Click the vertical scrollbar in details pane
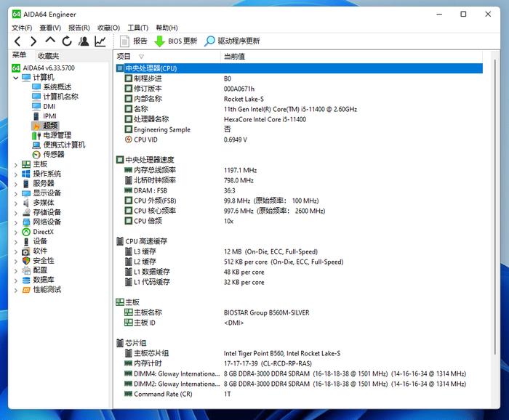Image resolution: width=509 pixels, height=420 pixels. pyautogui.click(x=494, y=208)
